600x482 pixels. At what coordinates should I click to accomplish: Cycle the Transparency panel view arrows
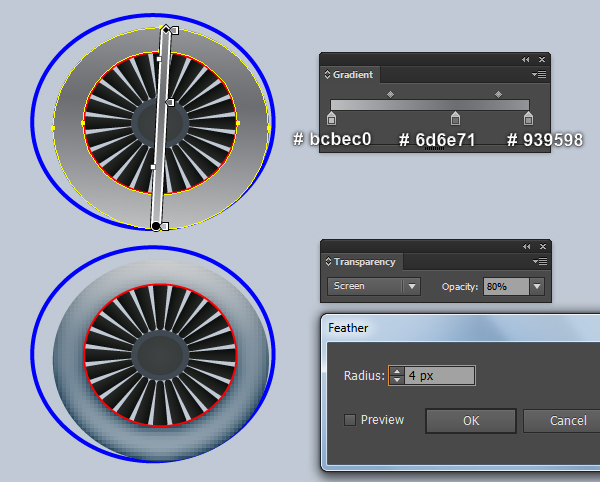(x=328, y=261)
